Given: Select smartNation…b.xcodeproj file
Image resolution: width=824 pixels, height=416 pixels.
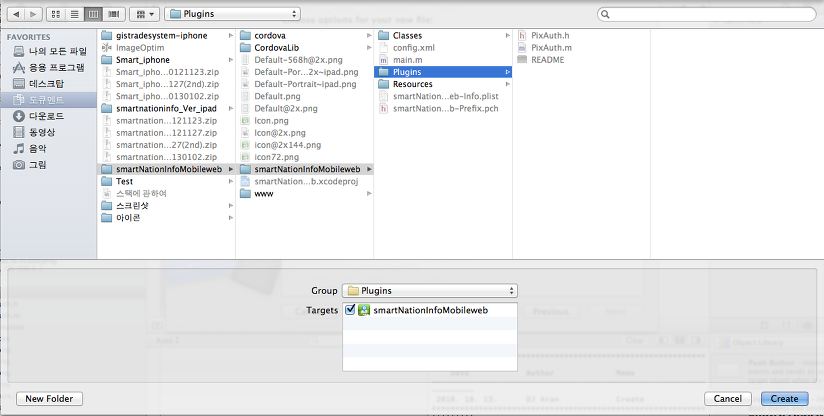Looking at the screenshot, I should click(x=305, y=181).
